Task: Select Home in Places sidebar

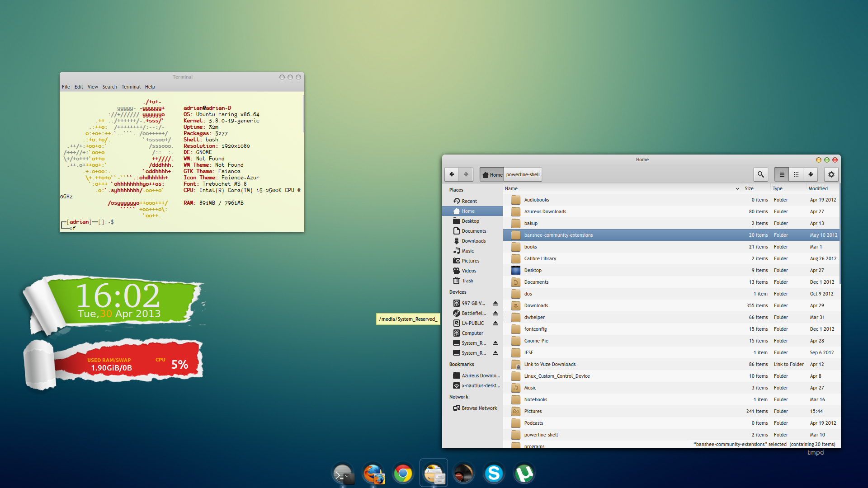Action: tap(472, 211)
